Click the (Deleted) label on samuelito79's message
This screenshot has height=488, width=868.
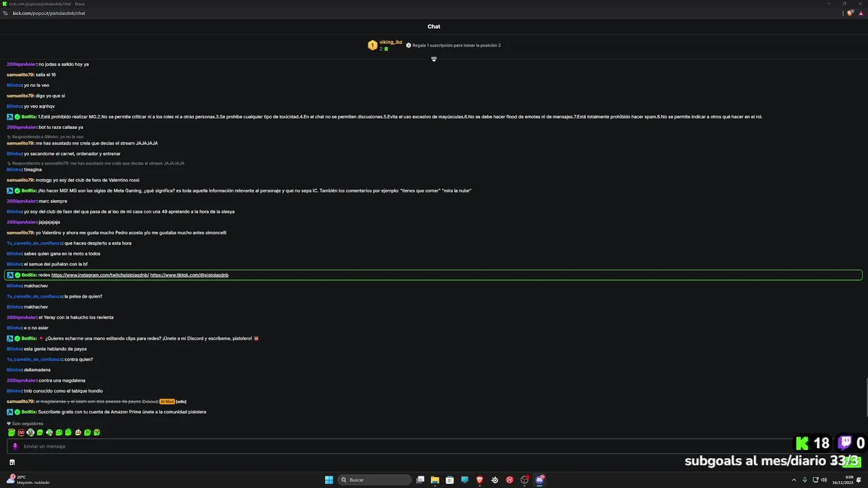[150, 401]
